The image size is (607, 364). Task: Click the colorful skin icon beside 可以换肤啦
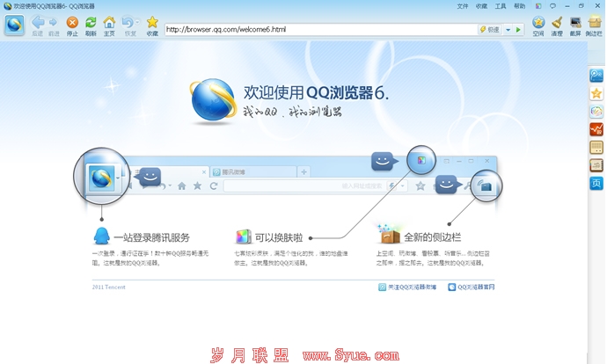[244, 237]
